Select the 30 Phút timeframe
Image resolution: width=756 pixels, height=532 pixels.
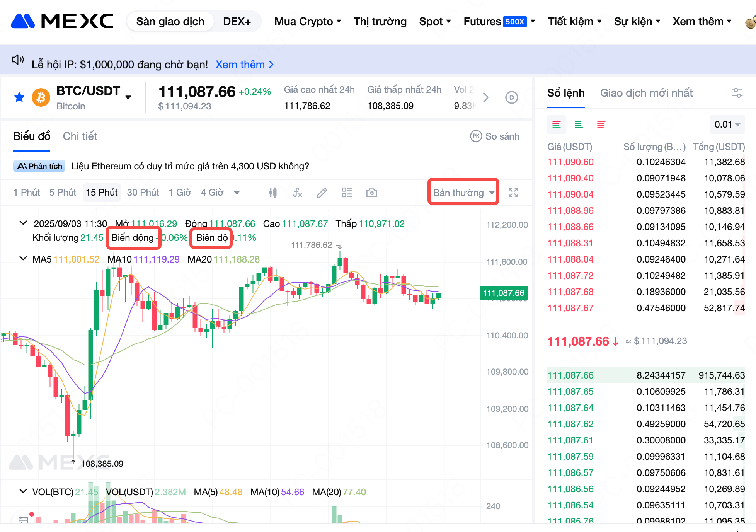(143, 193)
